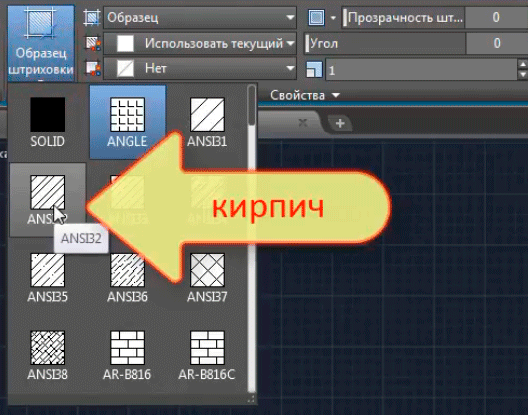528x415 pixels.
Task: Pick the AR-B816C brick pattern
Action: (207, 355)
